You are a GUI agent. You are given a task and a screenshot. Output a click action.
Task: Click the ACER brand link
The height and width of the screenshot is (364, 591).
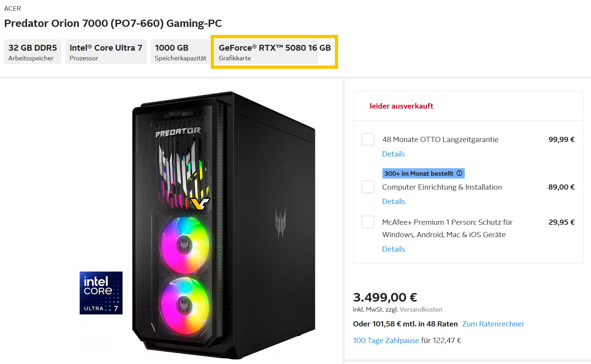click(12, 8)
